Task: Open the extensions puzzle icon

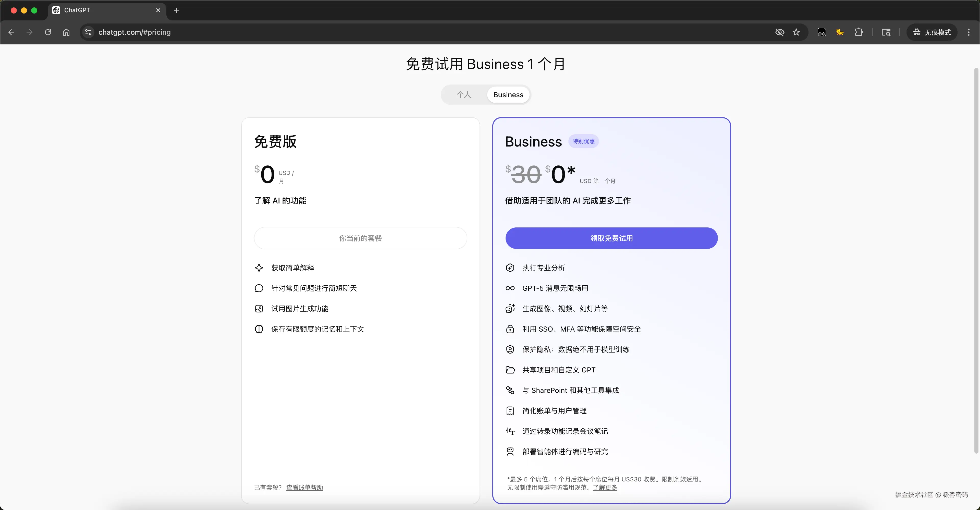Action: pyautogui.click(x=859, y=32)
